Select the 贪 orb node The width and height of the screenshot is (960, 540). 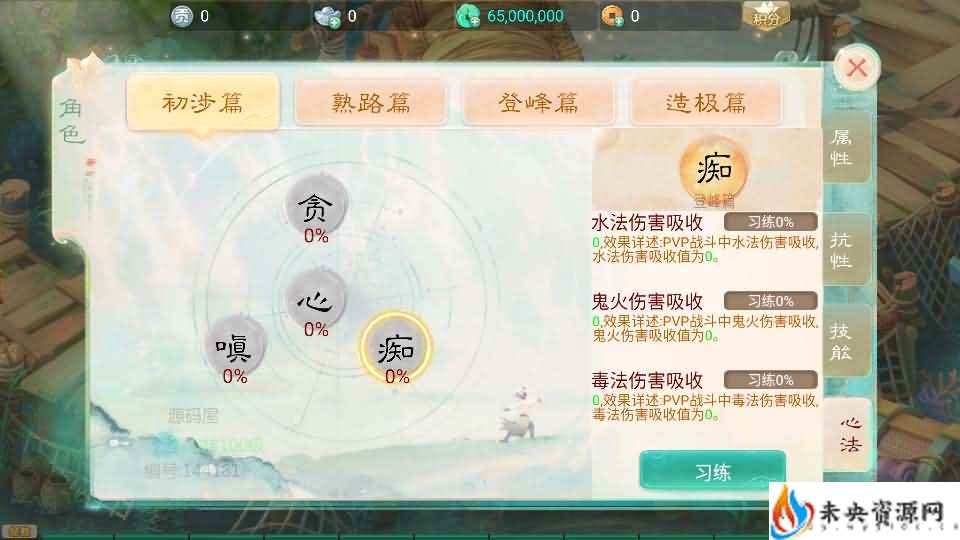tap(316, 206)
